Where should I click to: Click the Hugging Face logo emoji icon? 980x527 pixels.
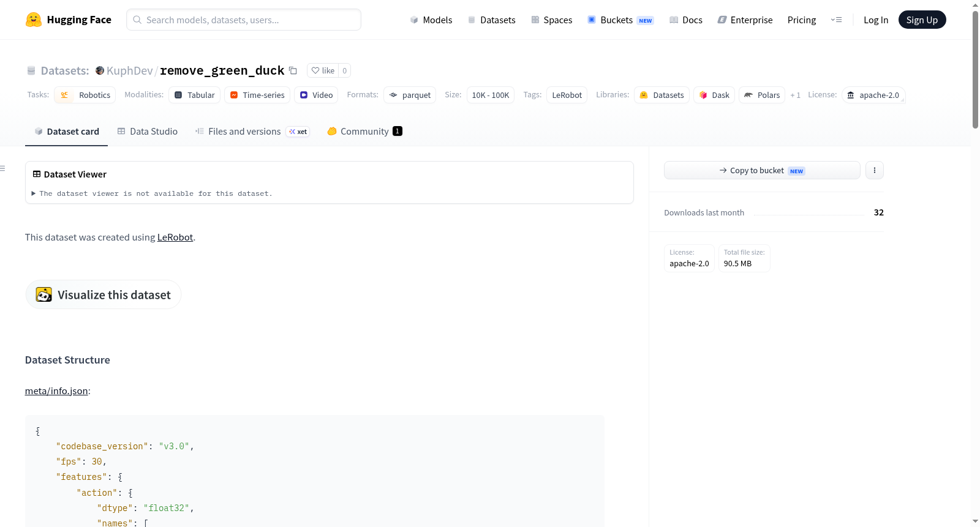(x=33, y=20)
